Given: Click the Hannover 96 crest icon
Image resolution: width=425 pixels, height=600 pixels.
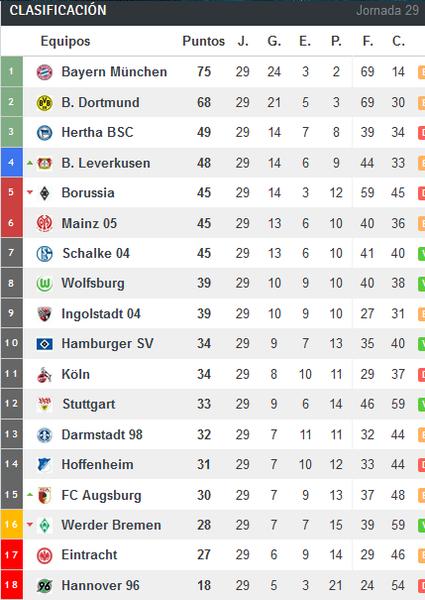Looking at the screenshot, I should [44, 586].
